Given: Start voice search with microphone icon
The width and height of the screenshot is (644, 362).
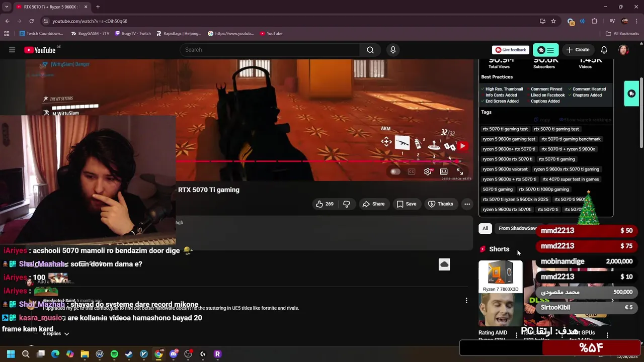Looking at the screenshot, I should (x=393, y=50).
